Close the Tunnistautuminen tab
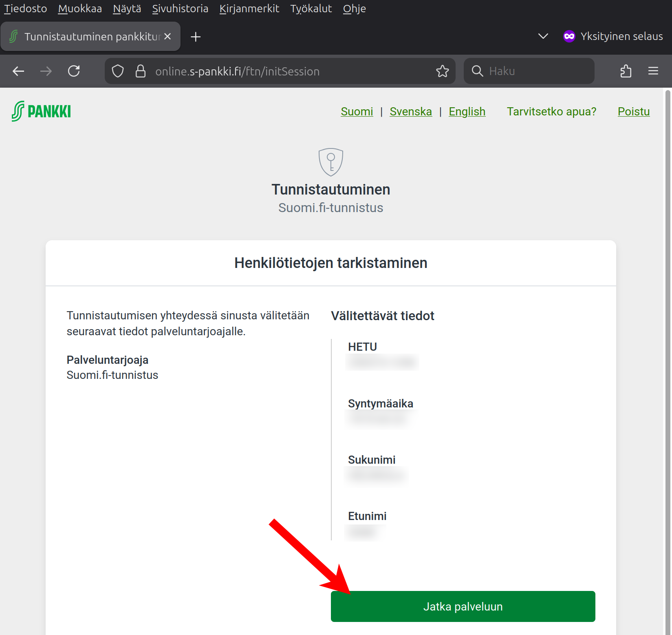Viewport: 672px width, 635px height. [x=167, y=37]
